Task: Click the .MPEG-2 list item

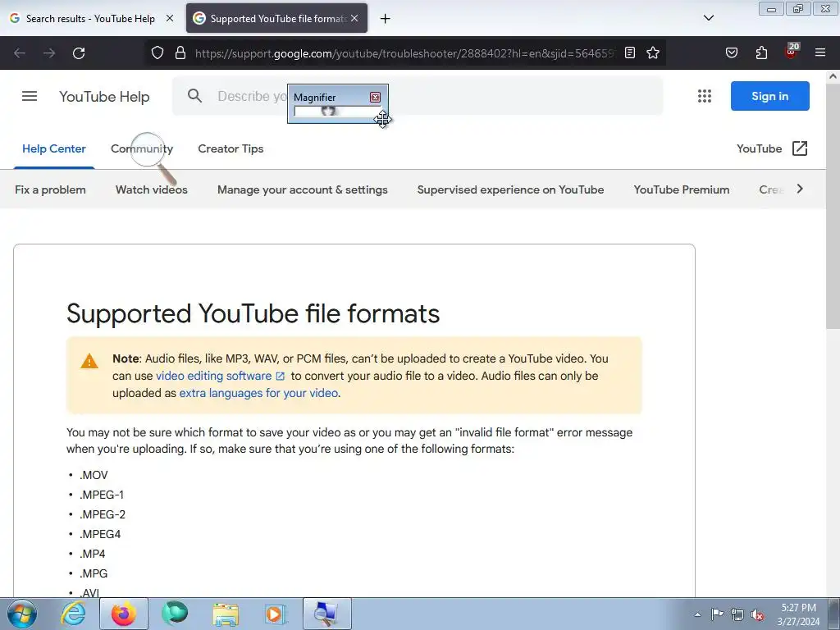Action: (103, 515)
